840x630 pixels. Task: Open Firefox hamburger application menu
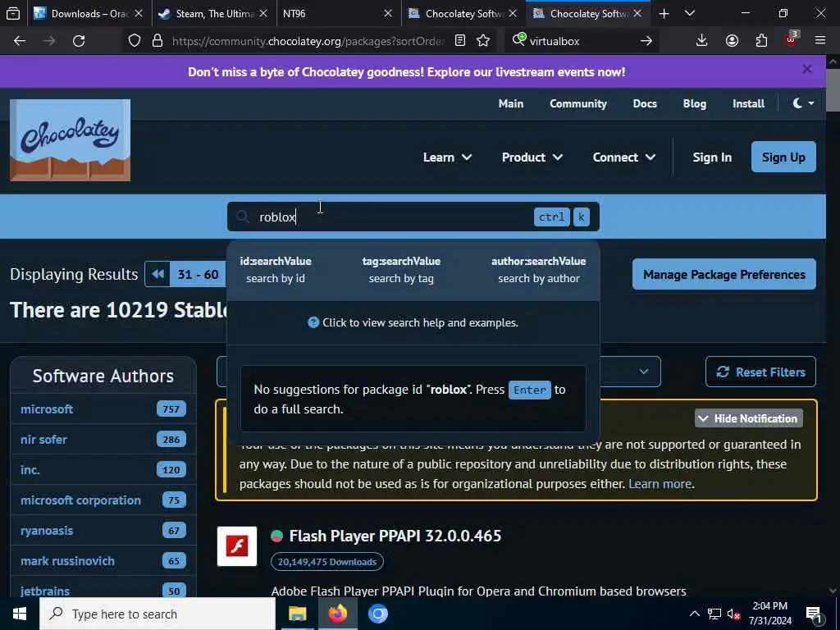(820, 41)
